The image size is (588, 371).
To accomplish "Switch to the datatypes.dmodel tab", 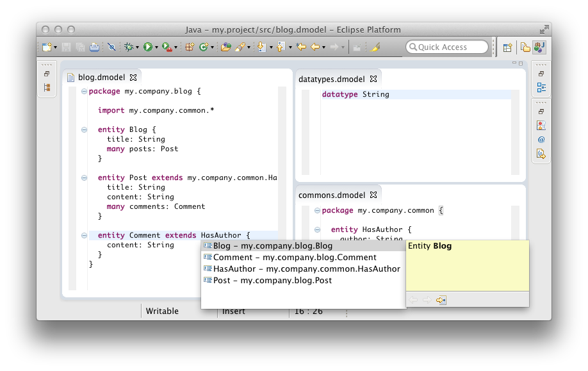I will tap(332, 79).
